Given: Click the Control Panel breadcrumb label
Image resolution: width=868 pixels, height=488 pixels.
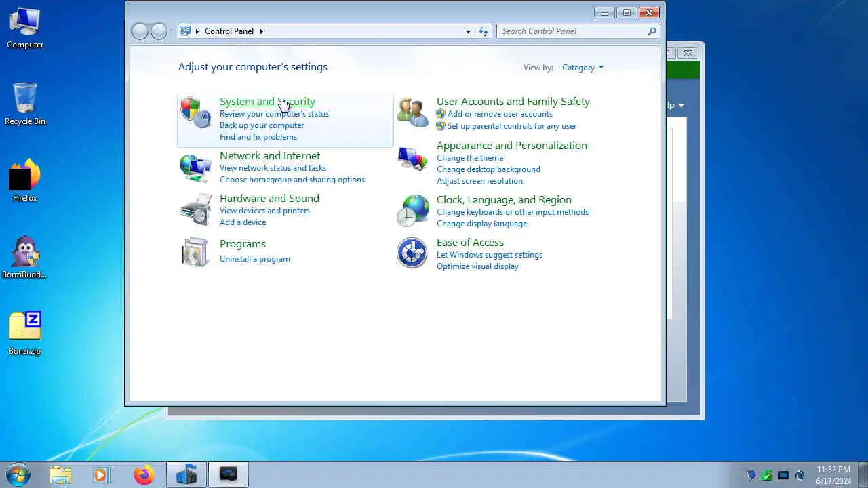Looking at the screenshot, I should (x=229, y=31).
